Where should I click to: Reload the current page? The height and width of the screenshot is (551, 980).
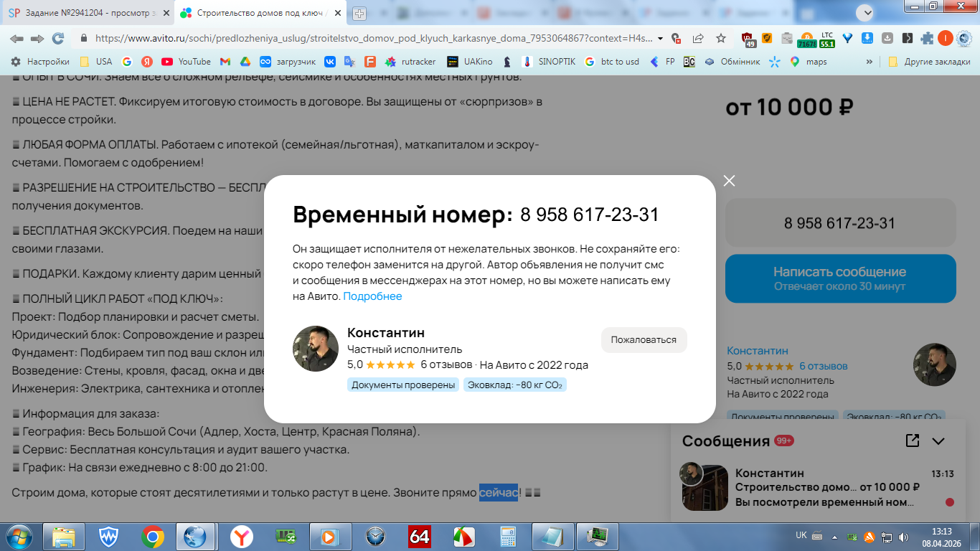(x=58, y=39)
